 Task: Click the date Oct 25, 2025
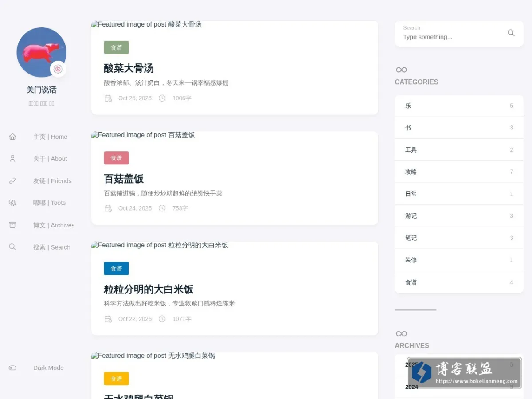[135, 98]
